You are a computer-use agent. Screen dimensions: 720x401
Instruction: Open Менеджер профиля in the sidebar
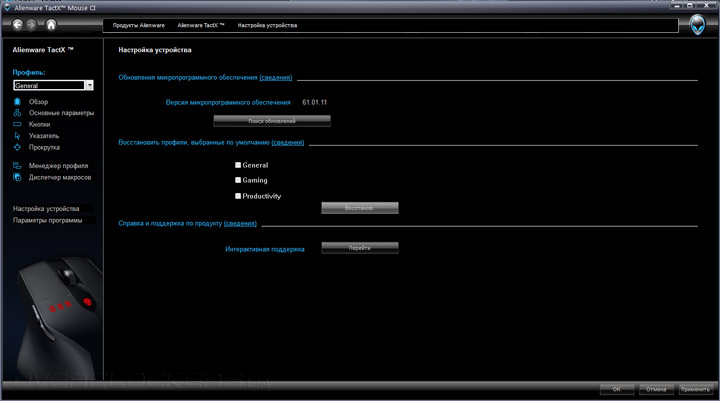pos(58,165)
